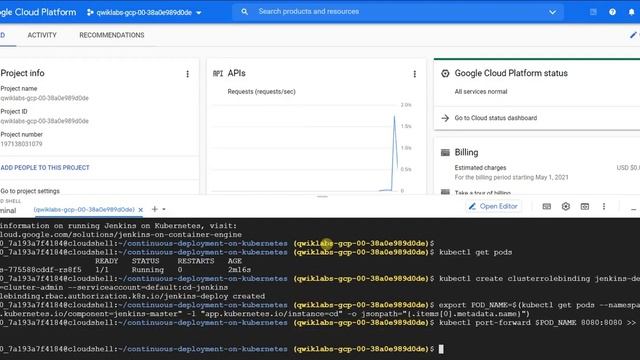Select the qwiklabs Cloud Shell session tab
Viewport: 640px width, 360px height.
point(84,209)
